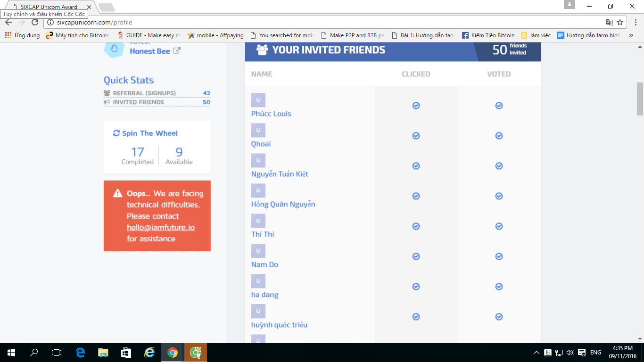Click the Clicked checkmark for Hồng Quân Nguyễn
The image size is (644, 362).
click(x=416, y=196)
